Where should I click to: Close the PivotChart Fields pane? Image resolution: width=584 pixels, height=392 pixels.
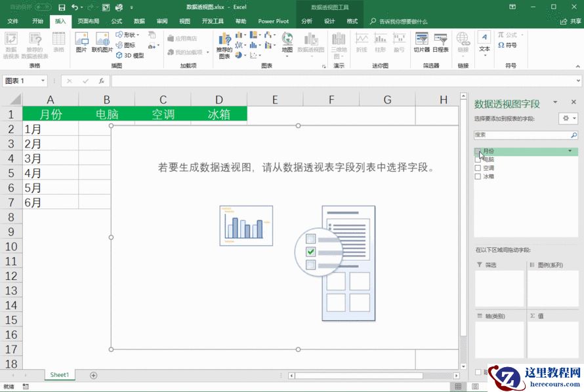click(x=574, y=102)
